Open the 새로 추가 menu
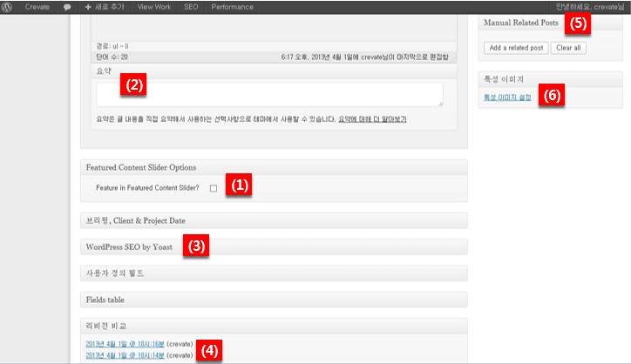The height and width of the screenshot is (364, 631). [105, 7]
